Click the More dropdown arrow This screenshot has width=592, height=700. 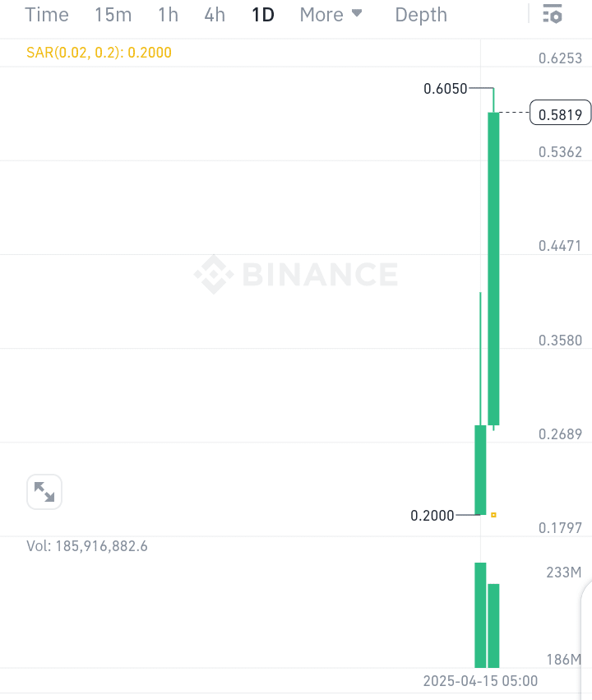(x=357, y=13)
